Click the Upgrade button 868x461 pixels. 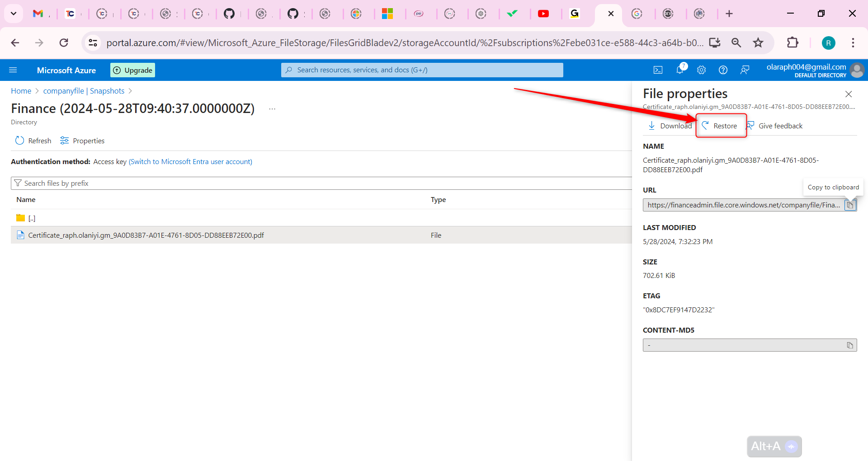pyautogui.click(x=132, y=70)
